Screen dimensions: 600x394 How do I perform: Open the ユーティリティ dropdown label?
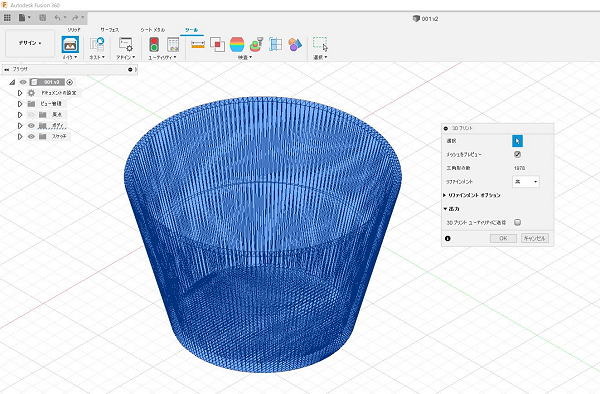(162, 57)
